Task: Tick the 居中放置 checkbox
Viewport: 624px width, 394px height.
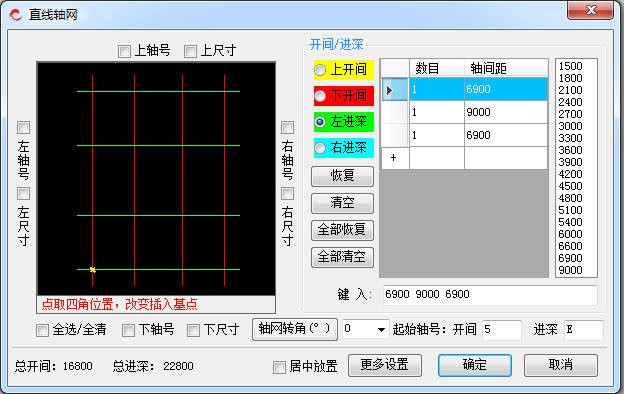Action: tap(279, 367)
